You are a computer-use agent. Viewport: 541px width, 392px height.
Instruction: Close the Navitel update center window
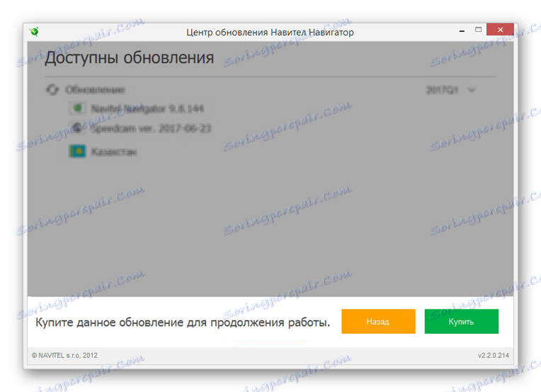pyautogui.click(x=501, y=30)
